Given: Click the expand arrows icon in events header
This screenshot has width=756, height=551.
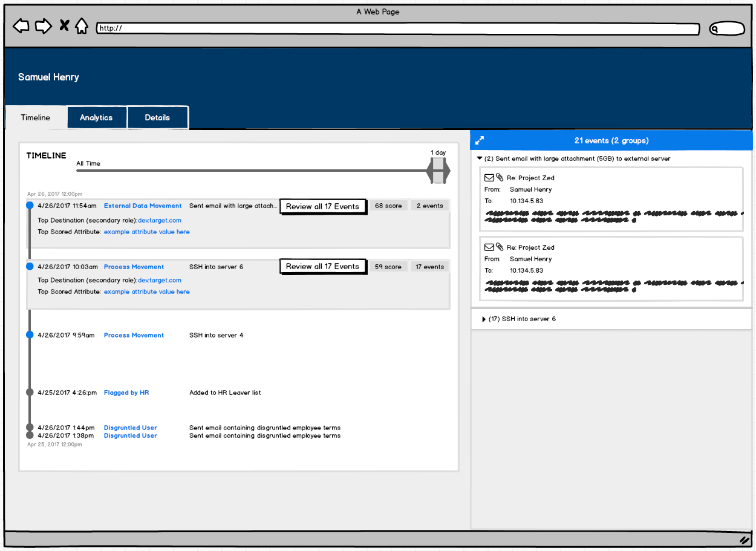Looking at the screenshot, I should tap(480, 140).
